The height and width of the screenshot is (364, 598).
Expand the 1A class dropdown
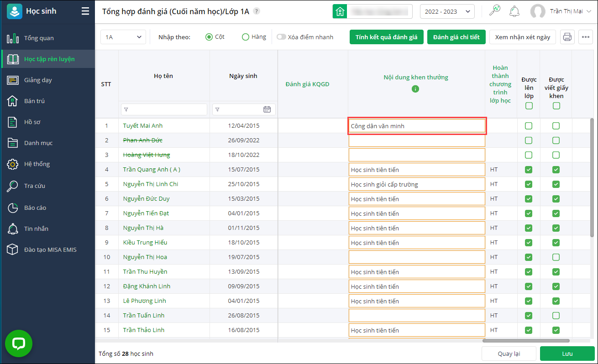(x=123, y=37)
